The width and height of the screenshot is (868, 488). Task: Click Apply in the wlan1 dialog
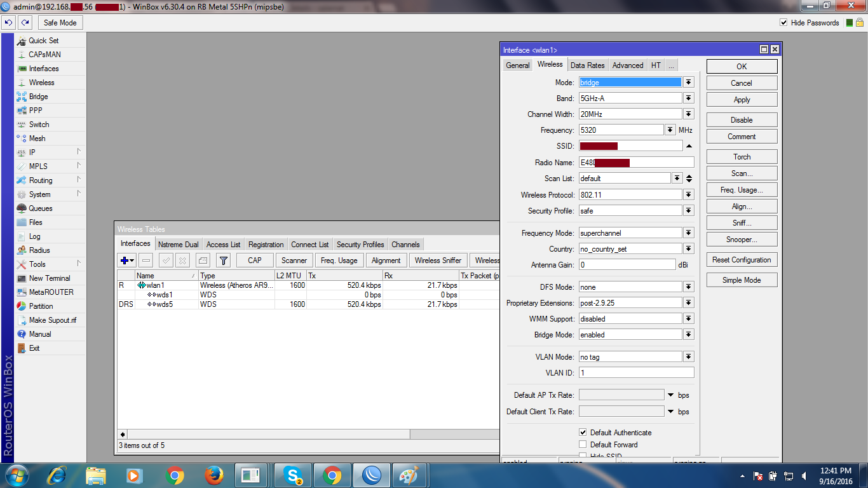(741, 99)
